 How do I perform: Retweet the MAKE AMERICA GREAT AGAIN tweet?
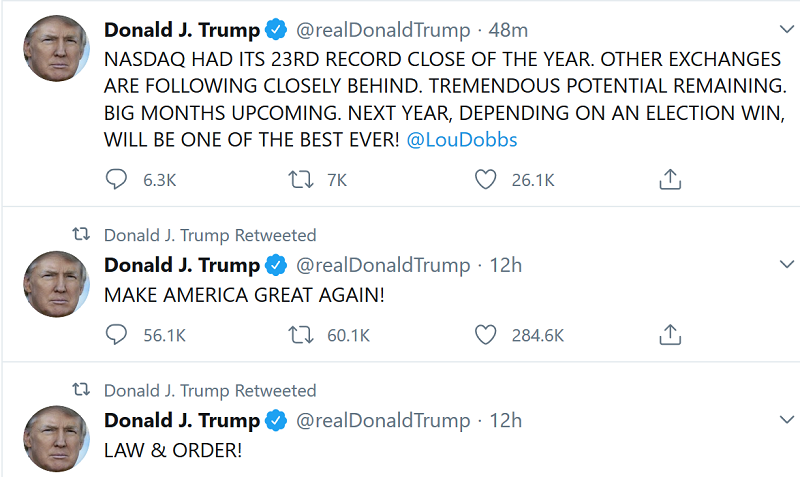tap(300, 335)
